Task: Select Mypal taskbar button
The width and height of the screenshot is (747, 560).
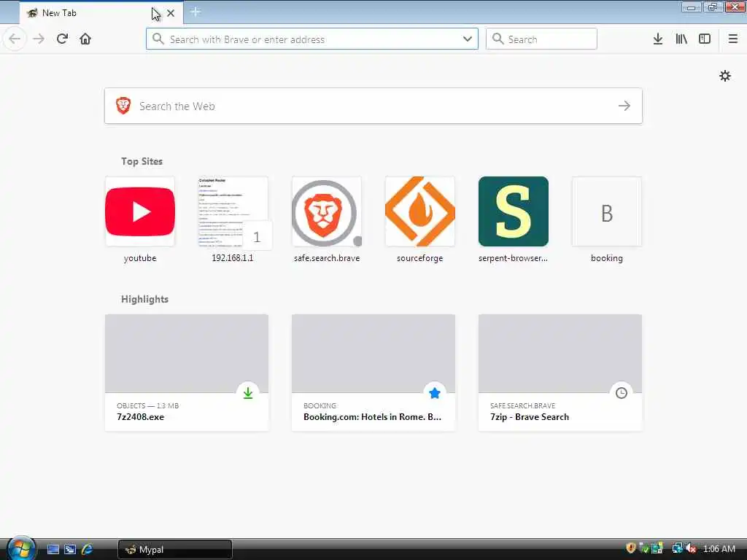Action: click(175, 550)
